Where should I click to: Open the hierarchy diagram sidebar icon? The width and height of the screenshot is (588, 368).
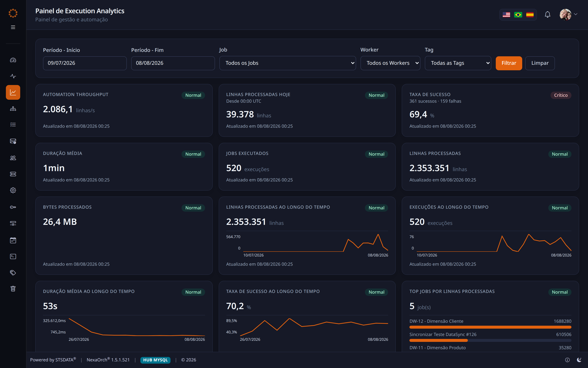click(13, 109)
